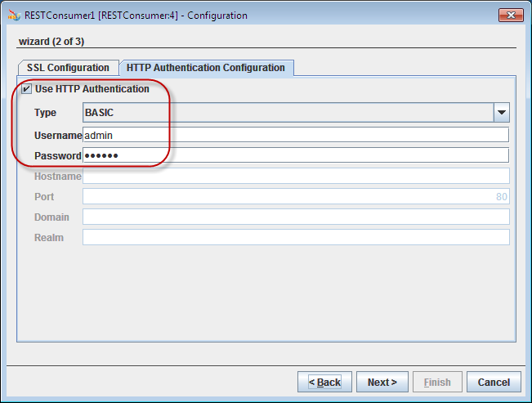Go back with the Back button
The height and width of the screenshot is (403, 532).
coord(324,382)
